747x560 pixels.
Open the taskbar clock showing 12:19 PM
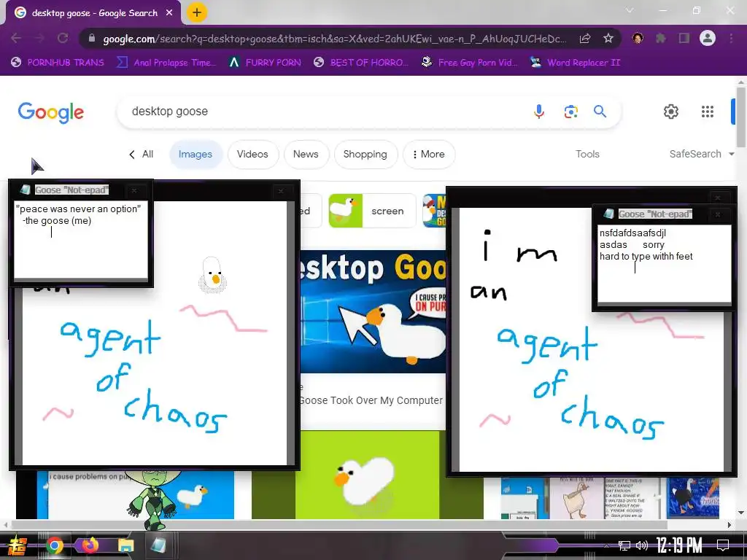click(x=679, y=545)
